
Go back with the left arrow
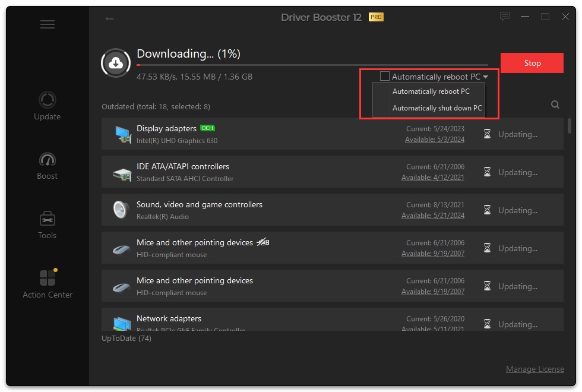click(x=109, y=18)
